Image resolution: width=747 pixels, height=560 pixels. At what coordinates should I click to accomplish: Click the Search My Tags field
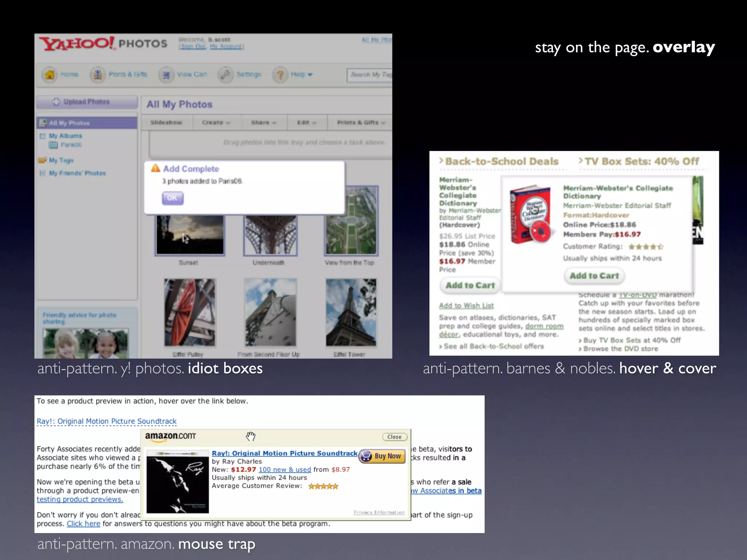[x=369, y=75]
